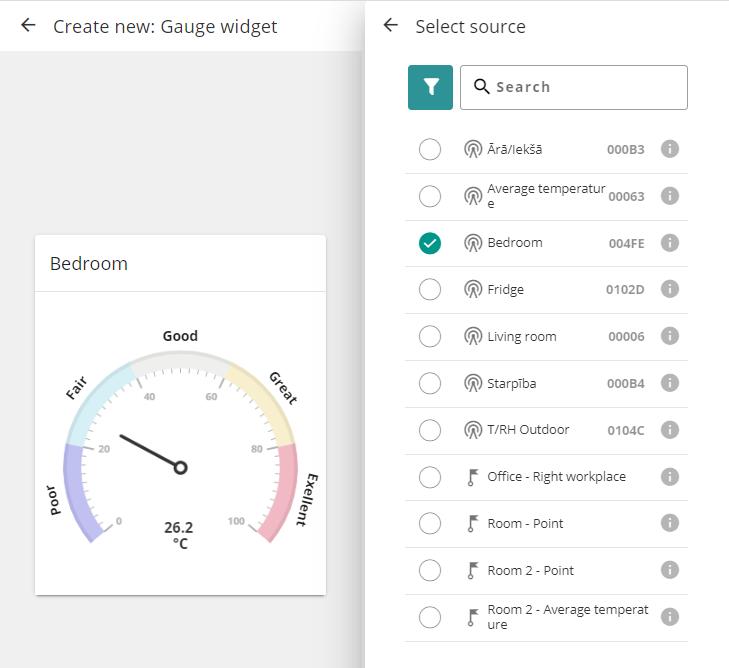Pick the Room - Point radio button
This screenshot has height=668, width=729.
[x=430, y=523]
